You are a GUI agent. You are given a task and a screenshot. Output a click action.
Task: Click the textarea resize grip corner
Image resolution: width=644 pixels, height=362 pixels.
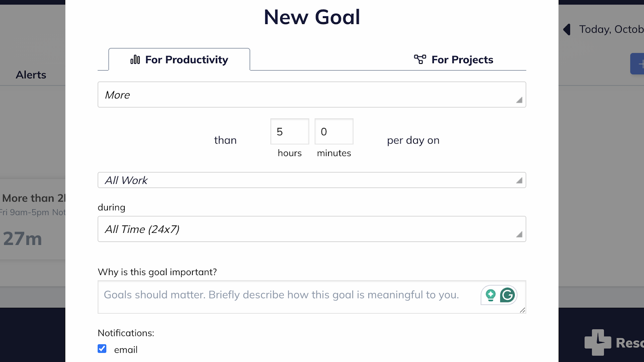click(x=522, y=310)
